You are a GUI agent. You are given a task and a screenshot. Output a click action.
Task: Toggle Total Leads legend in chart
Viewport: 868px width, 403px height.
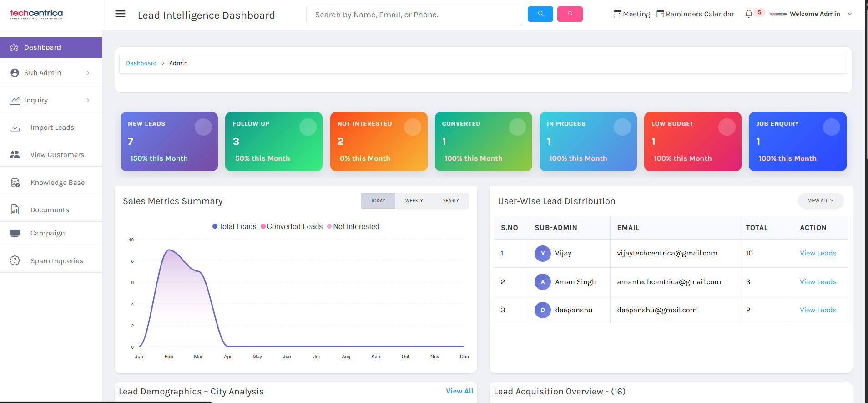(x=234, y=227)
